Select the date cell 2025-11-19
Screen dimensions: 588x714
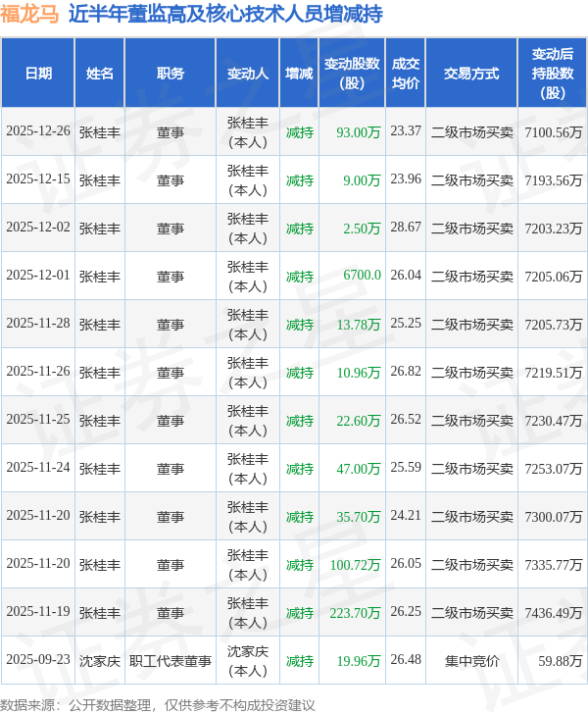(38, 612)
